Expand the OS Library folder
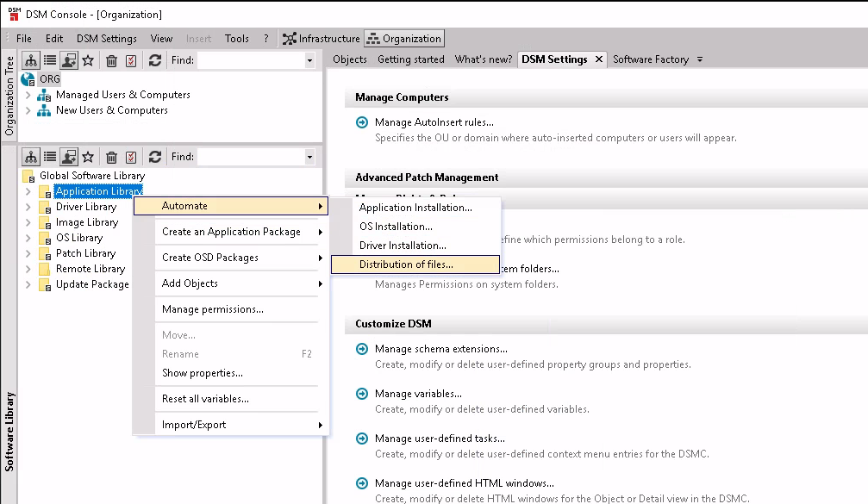Screen dimensions: 868x504 tap(28, 238)
